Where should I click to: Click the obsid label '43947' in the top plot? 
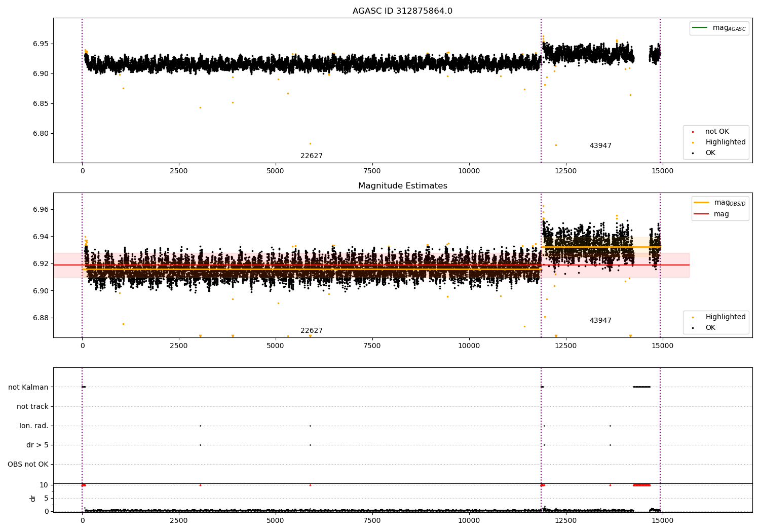coord(600,146)
